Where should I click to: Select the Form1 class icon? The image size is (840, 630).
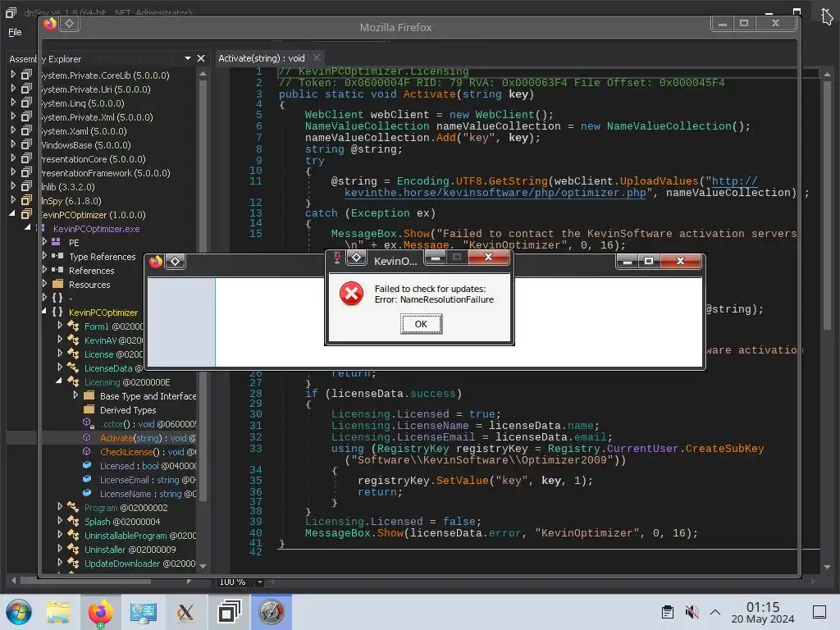(73, 326)
